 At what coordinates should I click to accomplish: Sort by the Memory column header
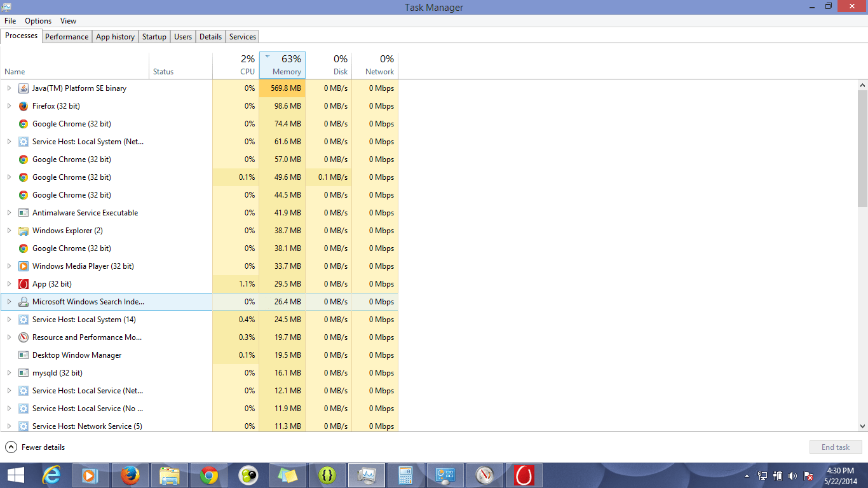click(x=282, y=65)
